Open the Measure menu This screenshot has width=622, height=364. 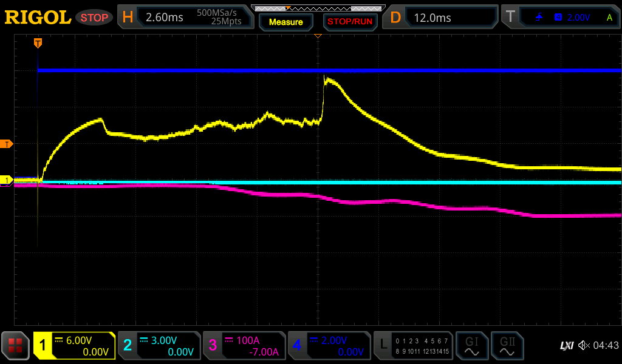click(286, 22)
